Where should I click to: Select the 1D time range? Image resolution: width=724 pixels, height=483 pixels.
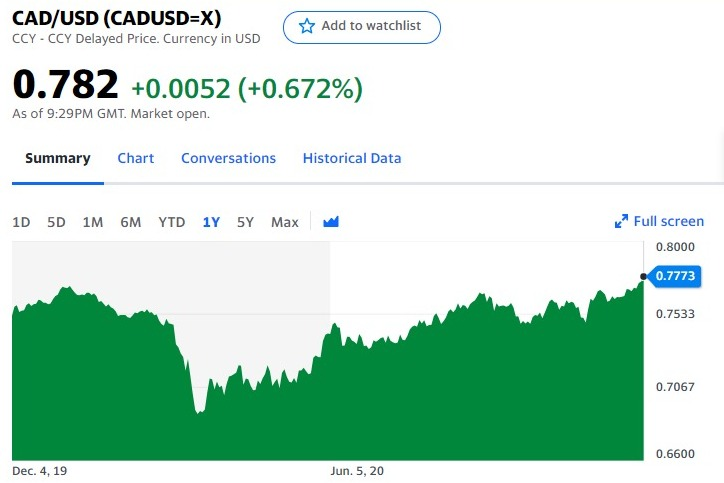(21, 222)
